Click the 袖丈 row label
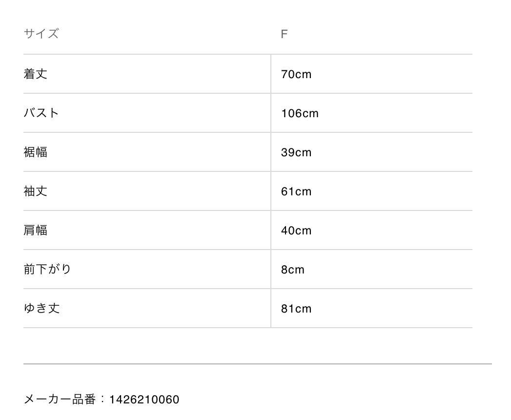This screenshot has height=420, width=511. coord(36,191)
